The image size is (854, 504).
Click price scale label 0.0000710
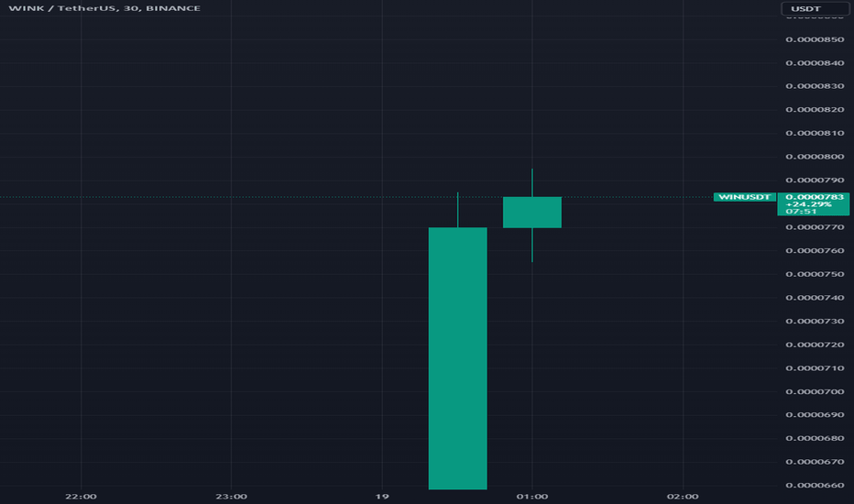(x=815, y=367)
